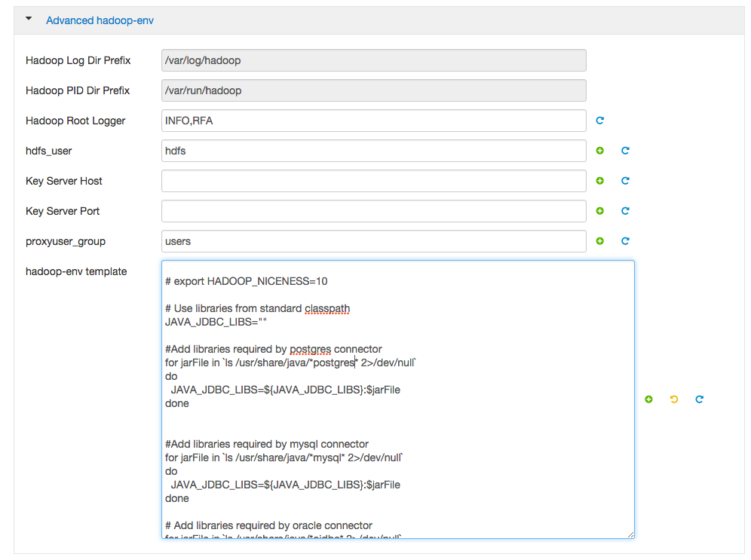Viewport: 751px width, 560px height.
Task: Click the Advanced hadoop-env disclosure triangle
Action: (28, 20)
